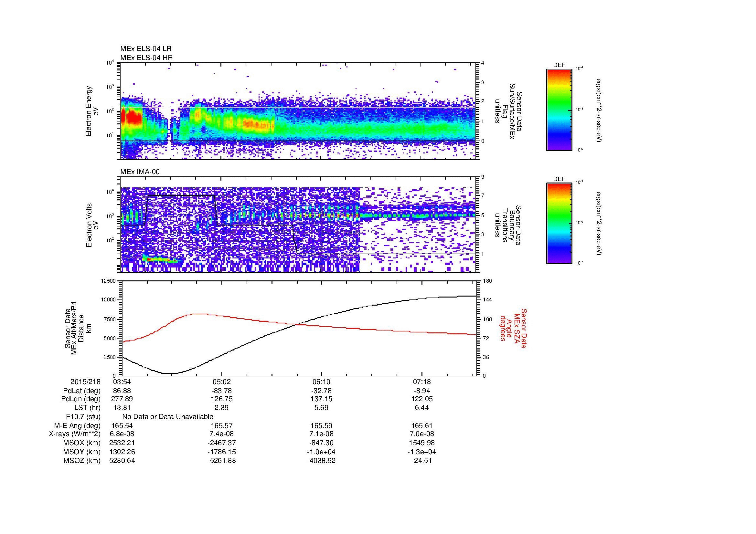Click the 'X-rays (W/m**2)' row label

click(74, 434)
